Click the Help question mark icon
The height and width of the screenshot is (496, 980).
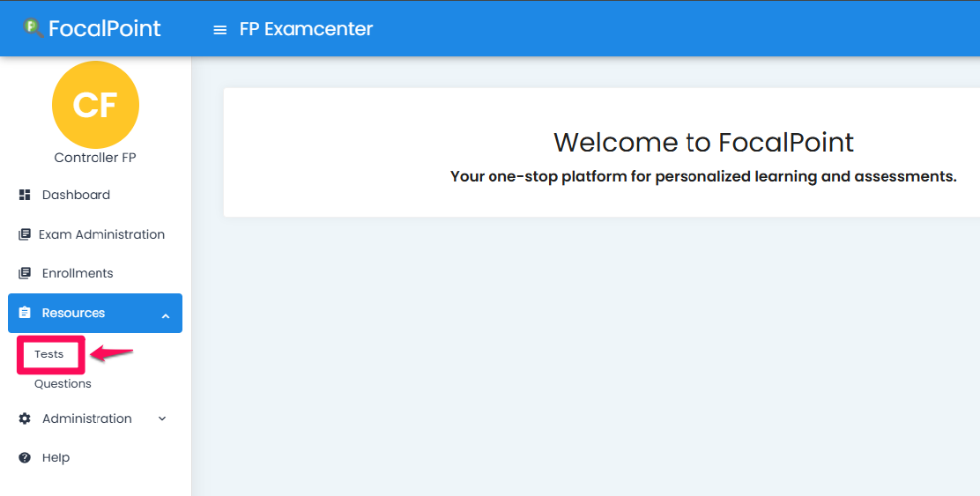[x=25, y=458]
